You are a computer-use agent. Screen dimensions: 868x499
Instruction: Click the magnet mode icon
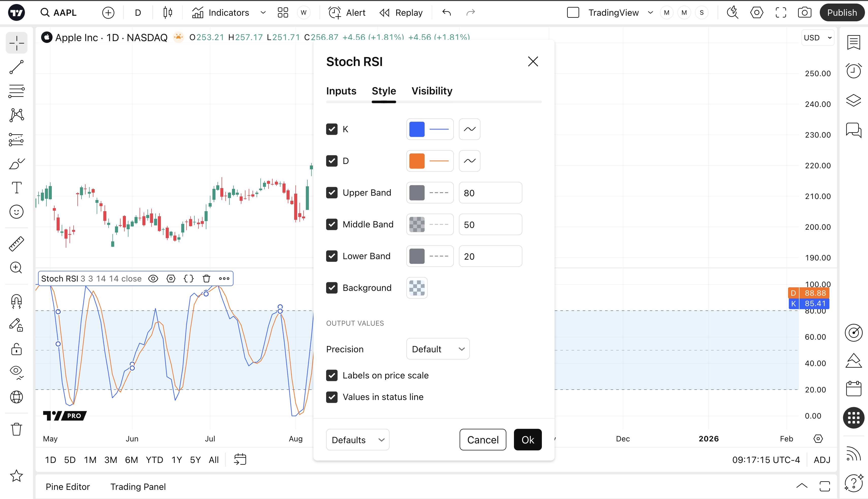click(16, 301)
